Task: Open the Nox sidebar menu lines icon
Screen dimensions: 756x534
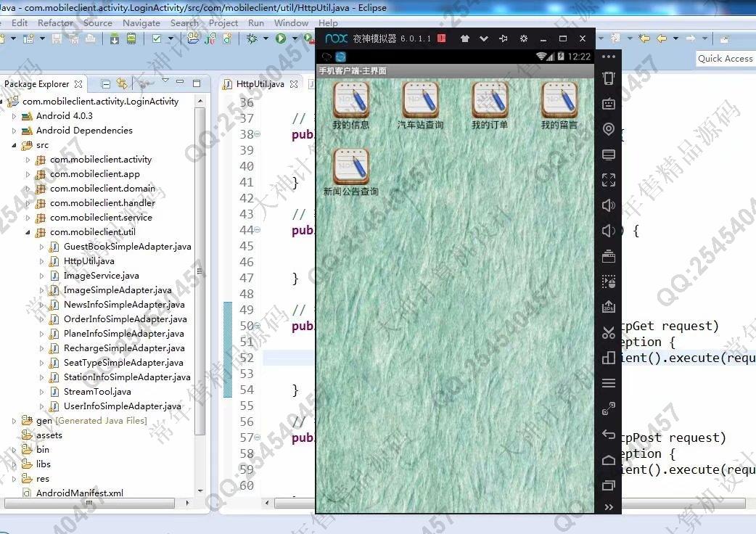Action: (x=609, y=383)
